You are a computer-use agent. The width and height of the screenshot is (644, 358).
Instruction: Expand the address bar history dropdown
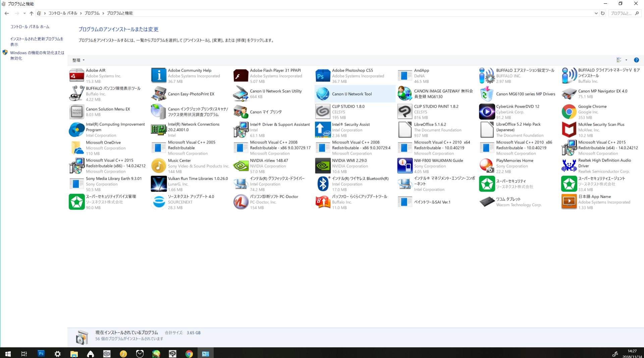(x=596, y=13)
